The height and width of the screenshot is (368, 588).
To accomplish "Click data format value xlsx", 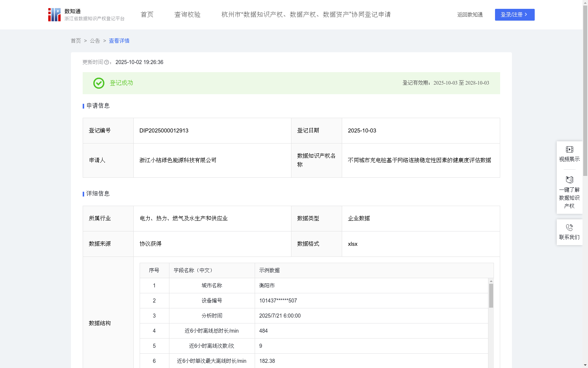I will click(352, 244).
